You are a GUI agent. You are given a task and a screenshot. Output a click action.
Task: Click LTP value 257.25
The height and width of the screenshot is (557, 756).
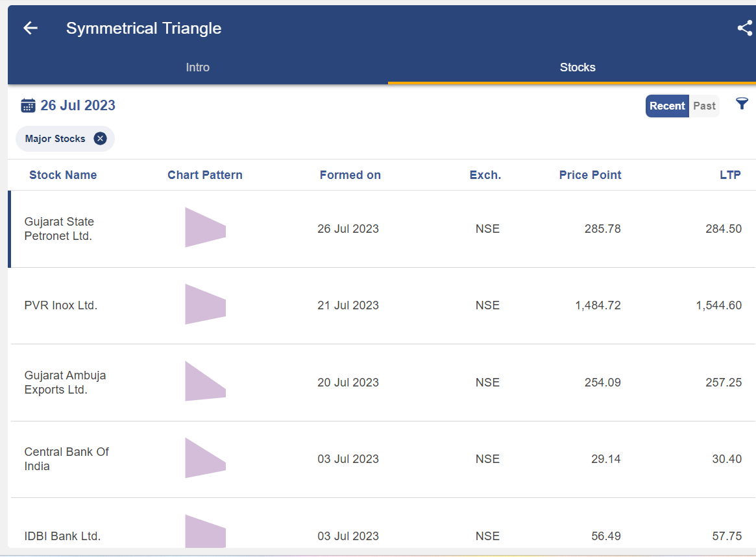[724, 383]
